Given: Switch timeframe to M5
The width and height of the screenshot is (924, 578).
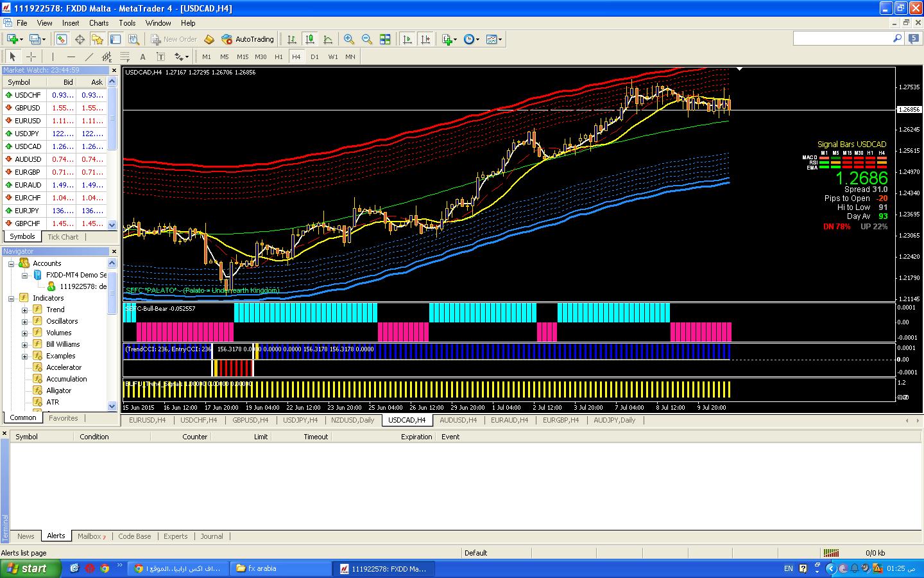Looking at the screenshot, I should coord(225,57).
